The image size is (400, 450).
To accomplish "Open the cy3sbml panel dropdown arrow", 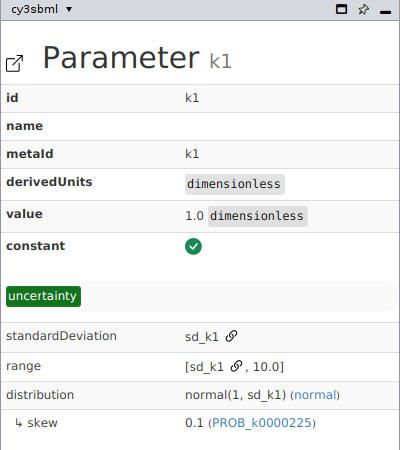I will pos(69,9).
